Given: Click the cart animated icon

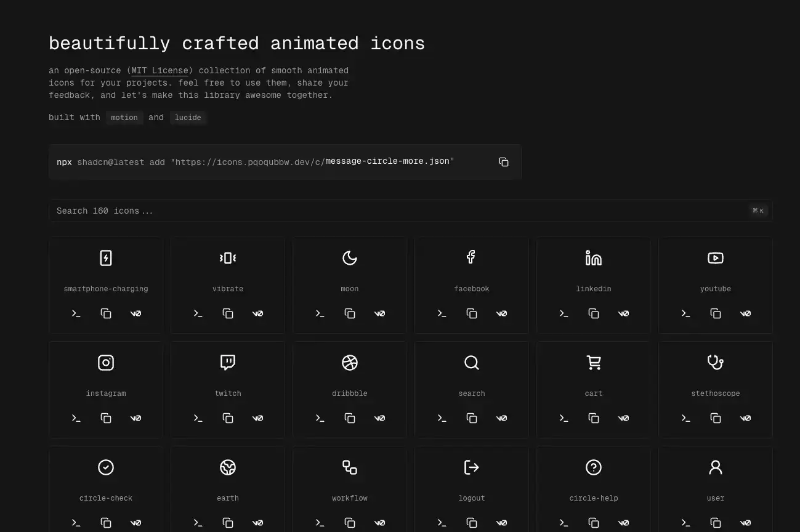Looking at the screenshot, I should click(594, 363).
